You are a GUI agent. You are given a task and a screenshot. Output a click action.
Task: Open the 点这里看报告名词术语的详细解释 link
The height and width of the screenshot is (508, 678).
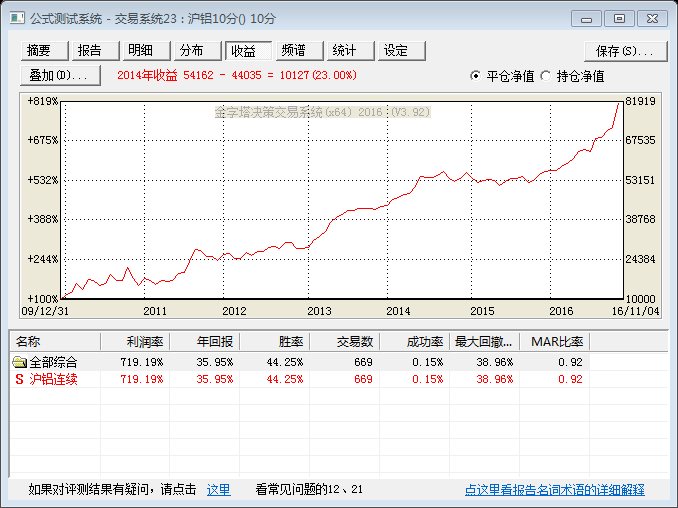pyautogui.click(x=555, y=490)
